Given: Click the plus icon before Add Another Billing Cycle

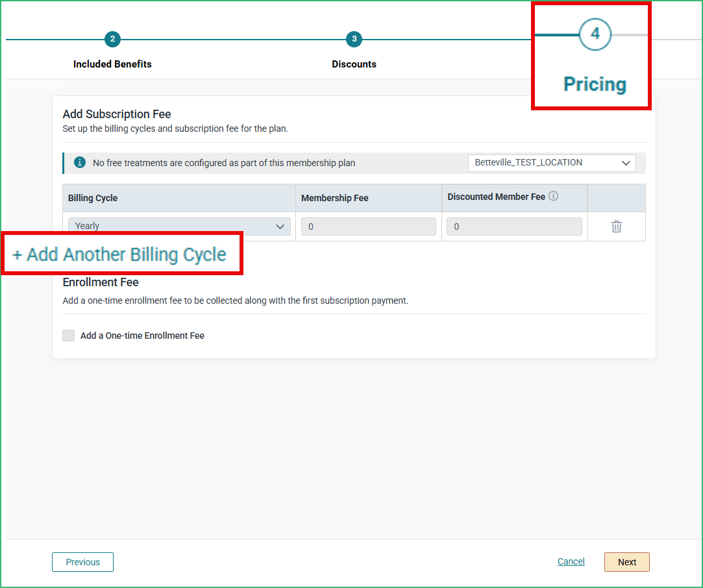Looking at the screenshot, I should tap(18, 254).
